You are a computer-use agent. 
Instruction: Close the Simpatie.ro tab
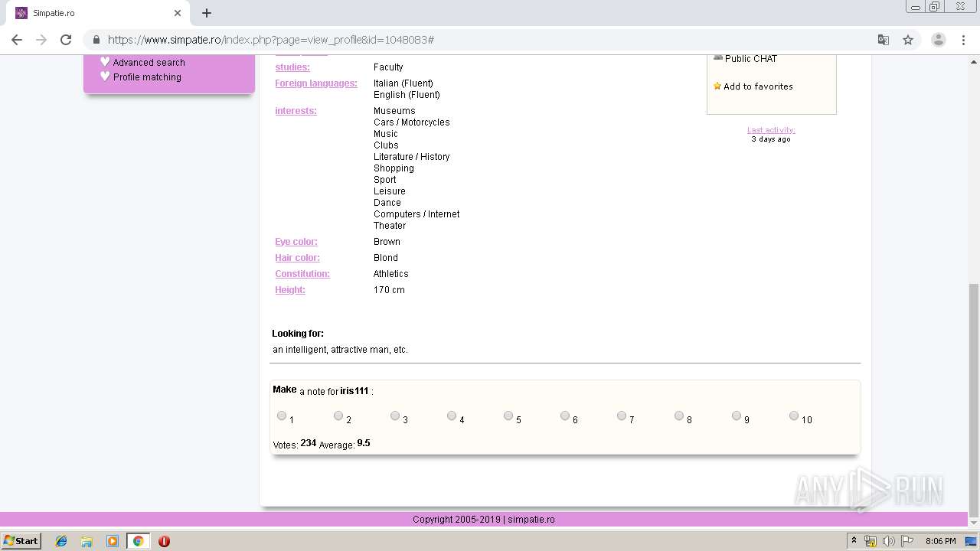[x=178, y=13]
